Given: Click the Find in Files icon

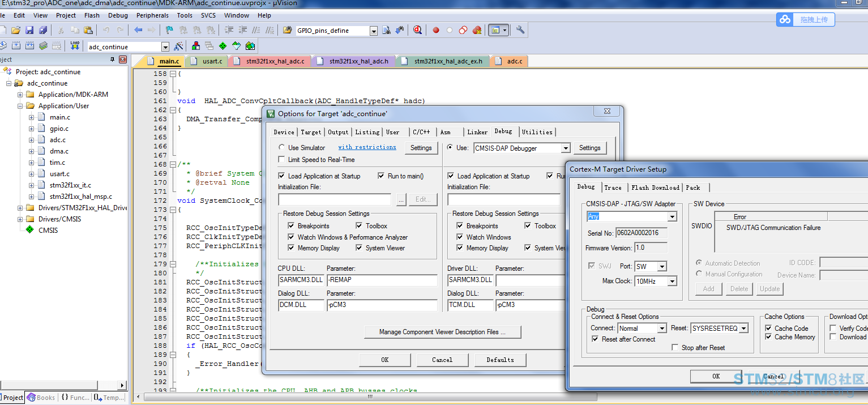Looking at the screenshot, I should click(x=287, y=30).
